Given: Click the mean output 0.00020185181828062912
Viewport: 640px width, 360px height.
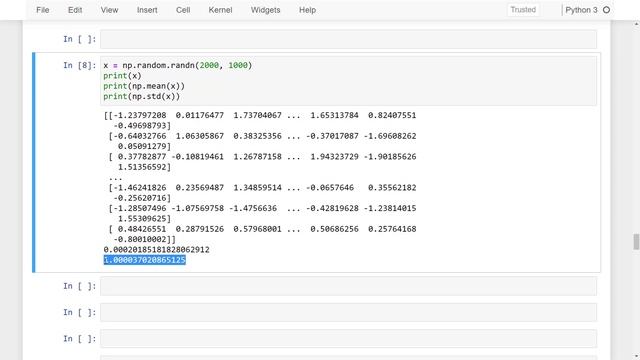Looking at the screenshot, I should [156, 250].
